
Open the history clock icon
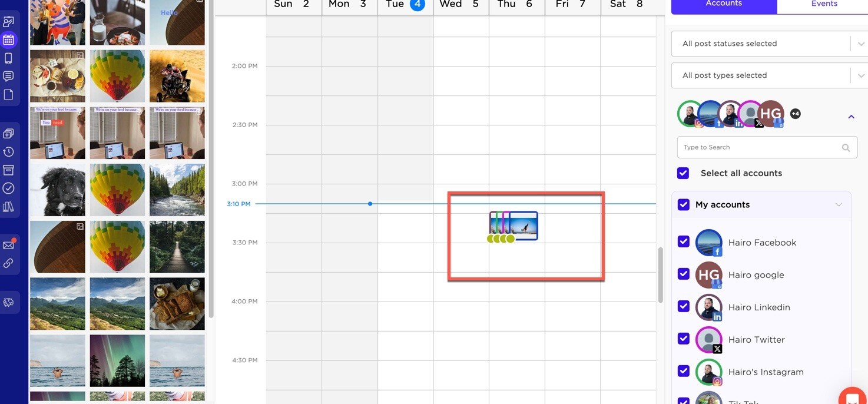(x=8, y=152)
